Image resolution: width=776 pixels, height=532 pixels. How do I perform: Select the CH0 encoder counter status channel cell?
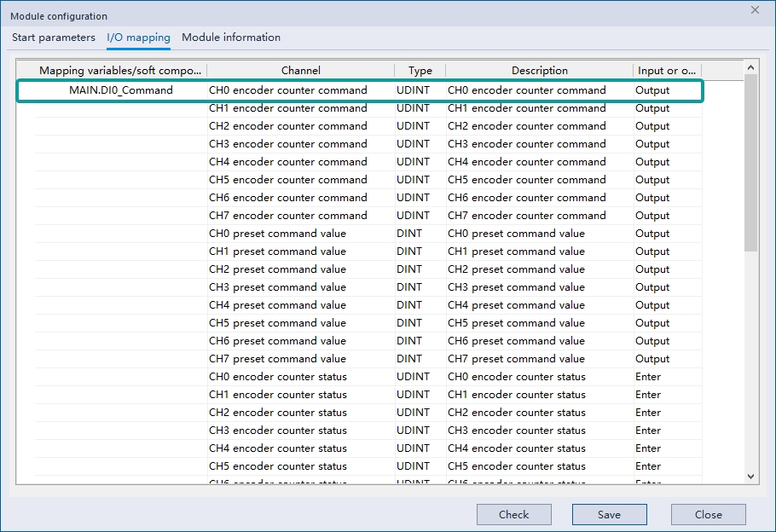(x=301, y=377)
